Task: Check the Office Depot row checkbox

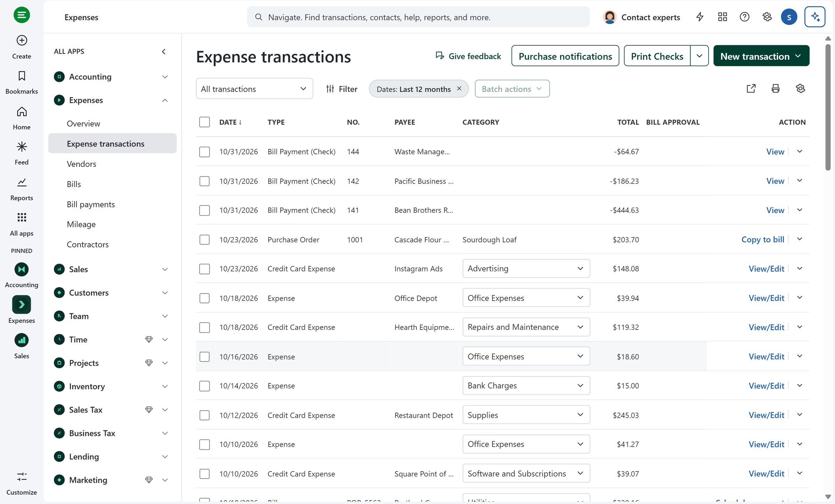Action: click(x=204, y=298)
